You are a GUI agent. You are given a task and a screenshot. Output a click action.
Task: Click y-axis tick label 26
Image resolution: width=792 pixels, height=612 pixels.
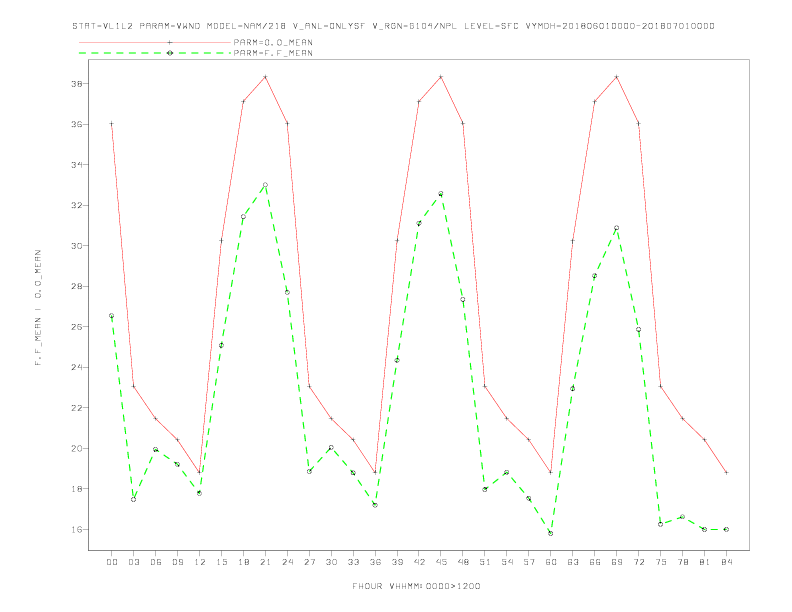coord(76,327)
